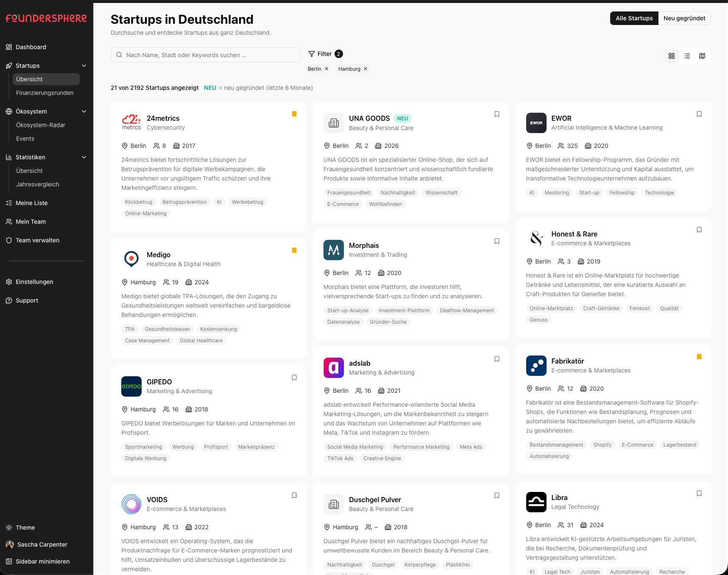Open the Filter options
728x575 pixels.
pyautogui.click(x=325, y=54)
